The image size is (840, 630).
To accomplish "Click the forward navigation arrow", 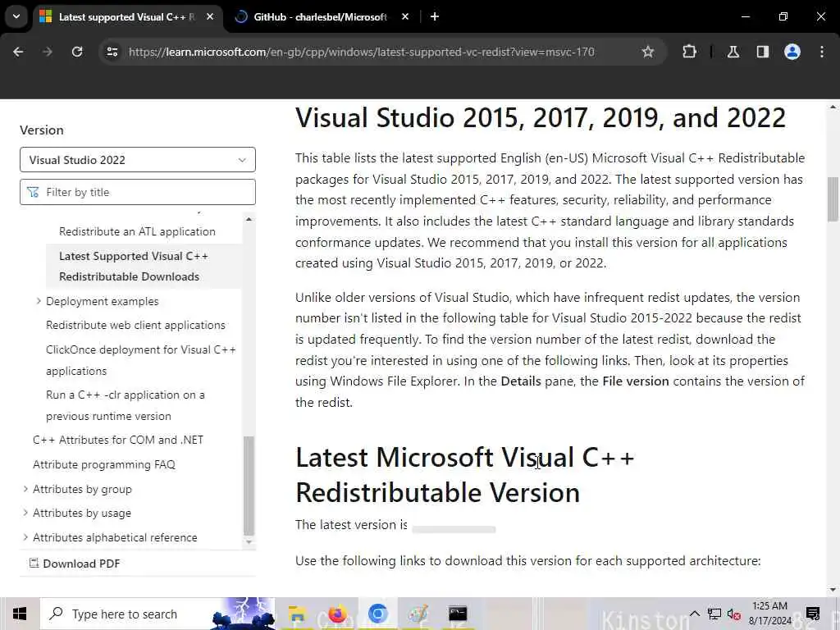I will point(48,52).
